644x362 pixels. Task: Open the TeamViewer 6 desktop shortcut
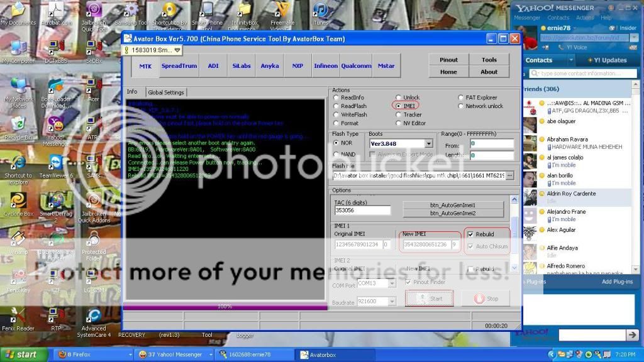[55, 165]
